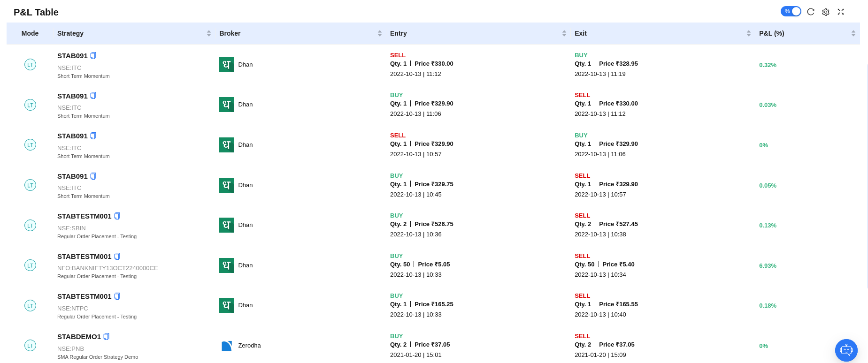Click the Entry column header label
The image size is (868, 363).
(399, 33)
